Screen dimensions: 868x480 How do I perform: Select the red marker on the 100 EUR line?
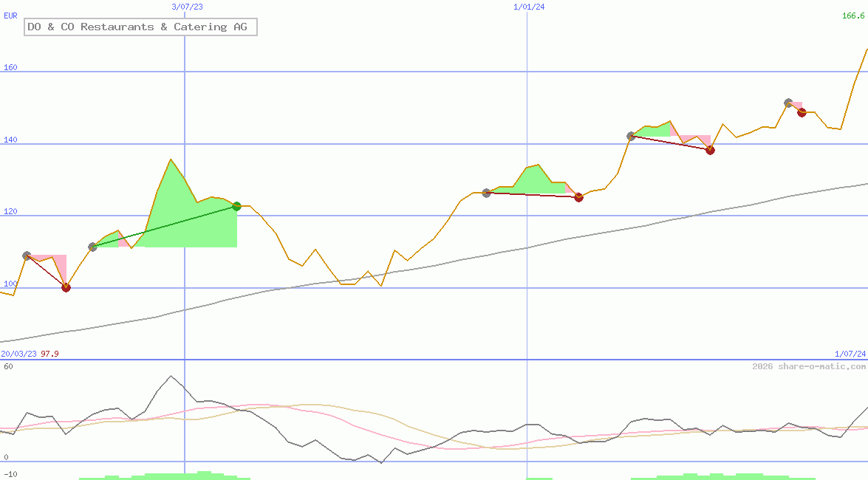tap(66, 287)
